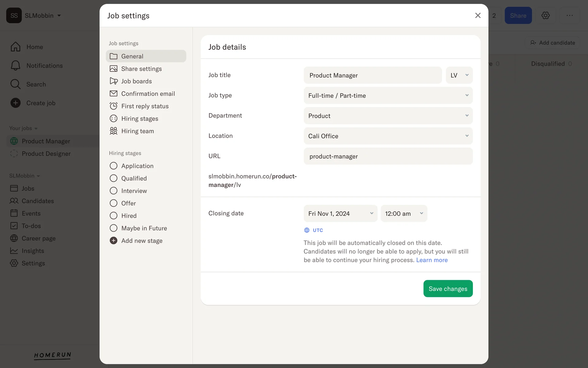The image size is (588, 368).
Task: Click the Save changes button
Action: [x=448, y=289]
